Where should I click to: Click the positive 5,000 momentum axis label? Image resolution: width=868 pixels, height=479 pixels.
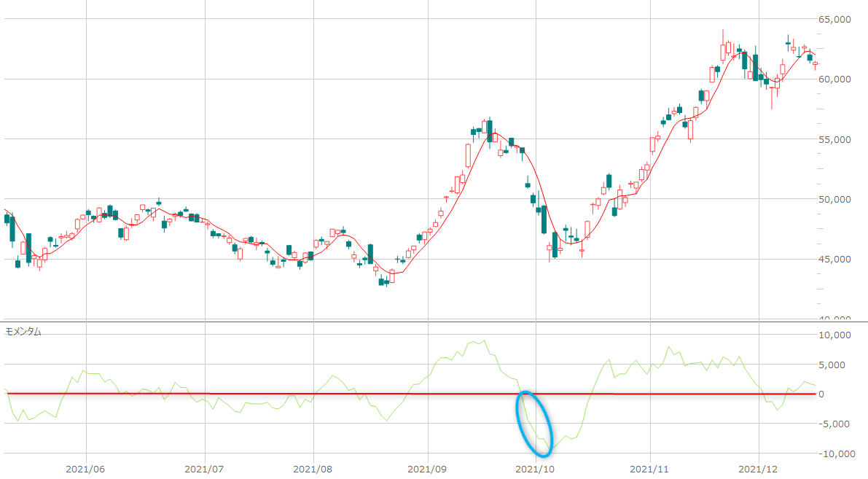(x=838, y=365)
